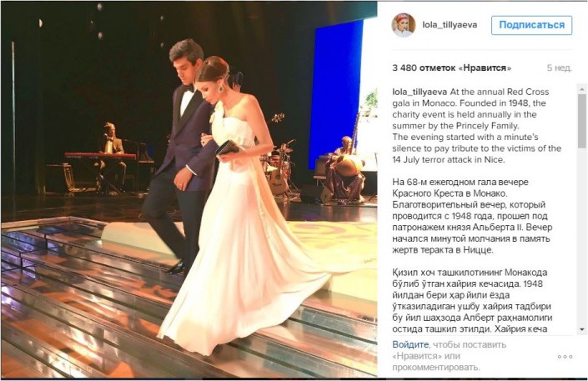Open the lola_tillyaeva profile avatar
This screenshot has width=588, height=381.
point(404,25)
